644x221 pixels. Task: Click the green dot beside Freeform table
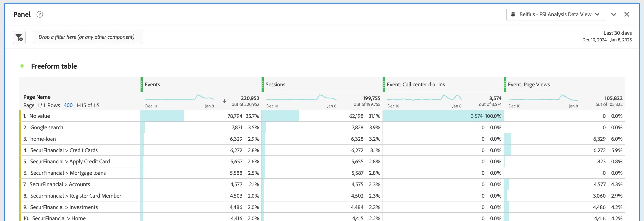pyautogui.click(x=22, y=66)
